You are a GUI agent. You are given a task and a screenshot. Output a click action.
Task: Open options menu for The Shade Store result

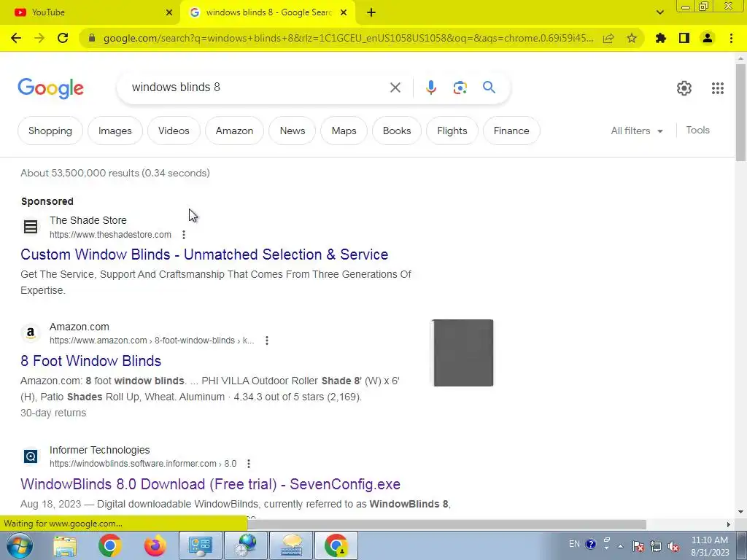pos(184,234)
